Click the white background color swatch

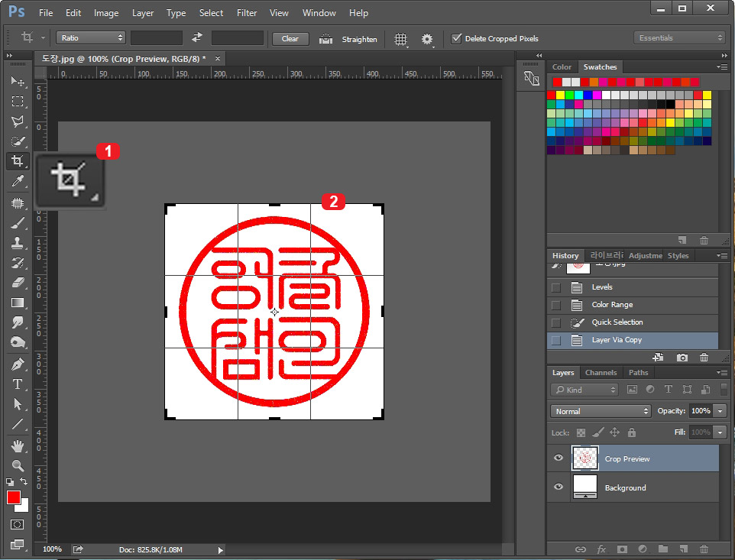(x=24, y=507)
